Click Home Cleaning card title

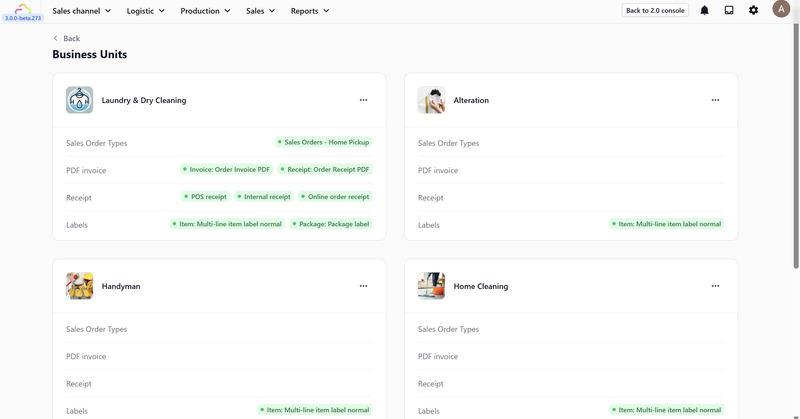pos(481,286)
